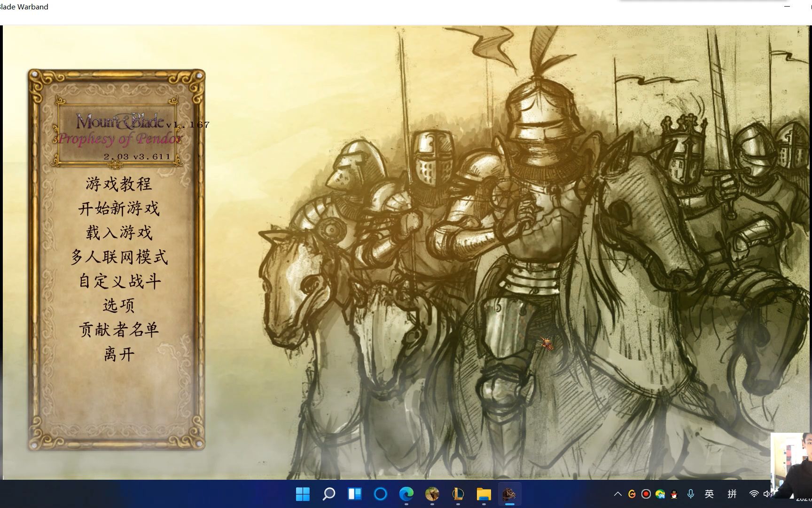View the 贡献者名单 credits list
The width and height of the screenshot is (812, 508).
(x=118, y=330)
